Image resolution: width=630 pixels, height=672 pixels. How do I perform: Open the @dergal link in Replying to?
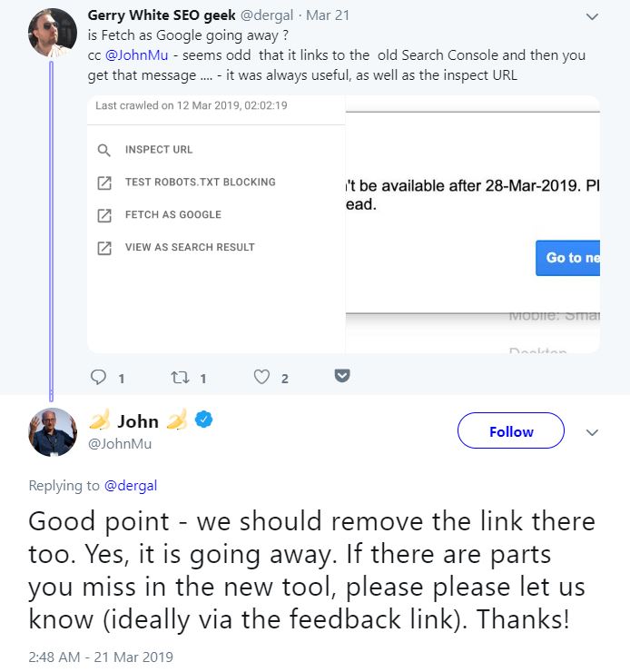tap(130, 486)
